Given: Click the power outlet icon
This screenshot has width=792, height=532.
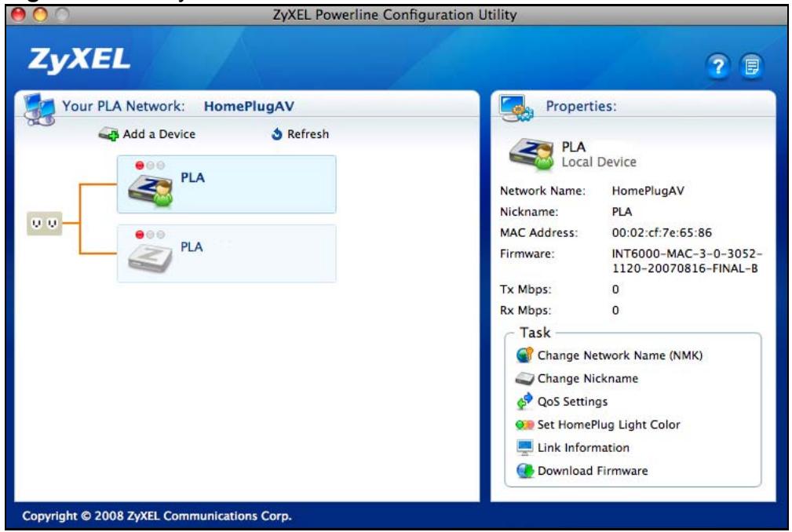Looking at the screenshot, I should click(45, 223).
